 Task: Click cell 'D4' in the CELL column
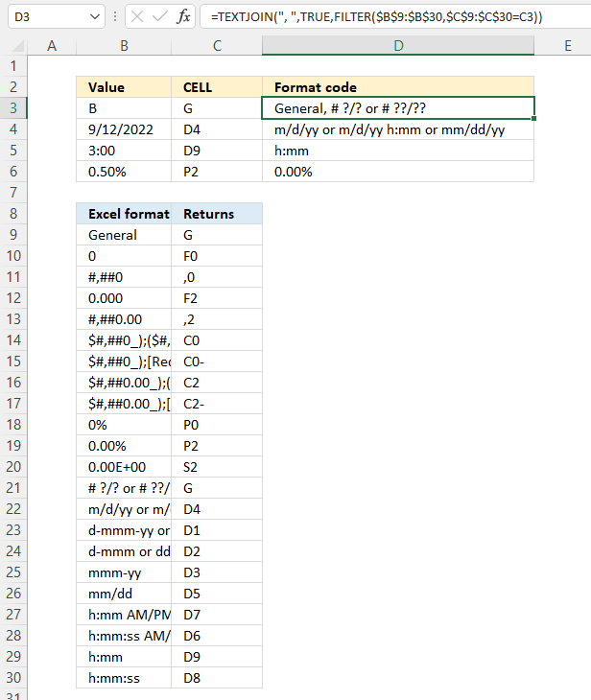[x=217, y=129]
